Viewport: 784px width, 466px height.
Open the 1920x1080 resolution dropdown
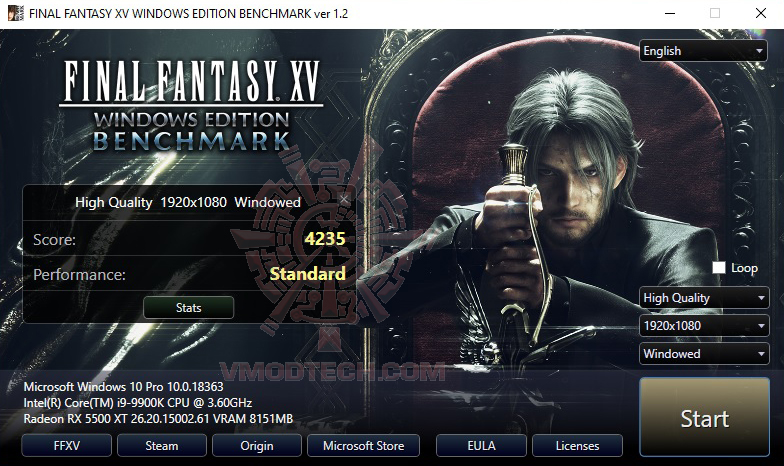point(704,326)
